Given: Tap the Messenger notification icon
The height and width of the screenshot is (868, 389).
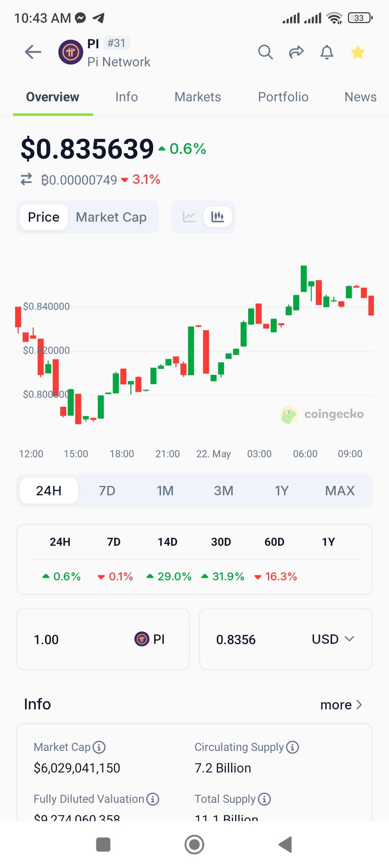Looking at the screenshot, I should (80, 18).
